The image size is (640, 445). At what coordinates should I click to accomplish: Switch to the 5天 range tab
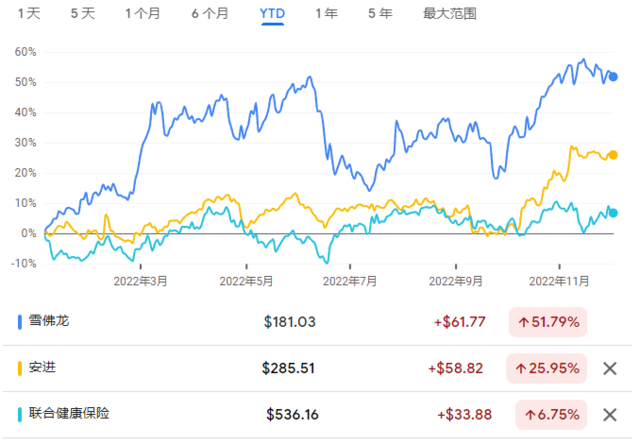click(83, 13)
